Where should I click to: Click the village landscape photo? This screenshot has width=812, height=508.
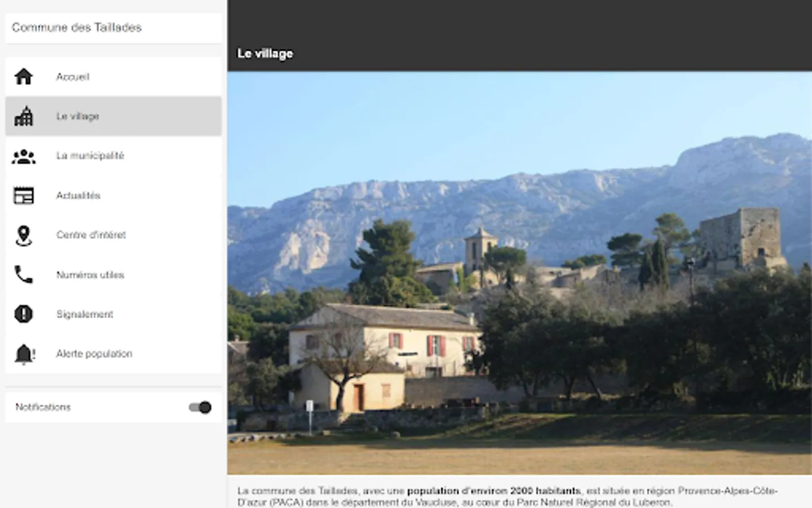tap(519, 273)
